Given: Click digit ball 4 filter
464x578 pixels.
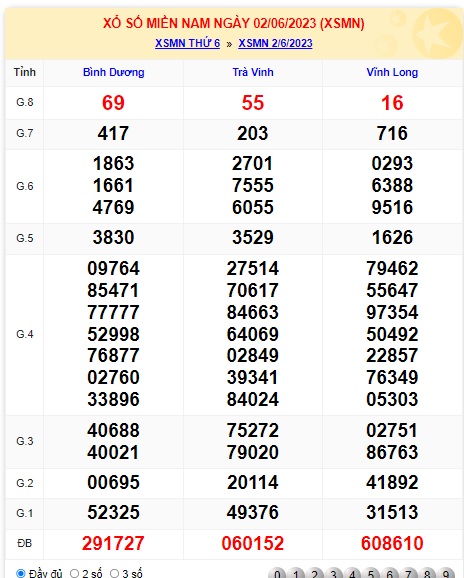Looking at the screenshot, I should [x=352, y=573].
